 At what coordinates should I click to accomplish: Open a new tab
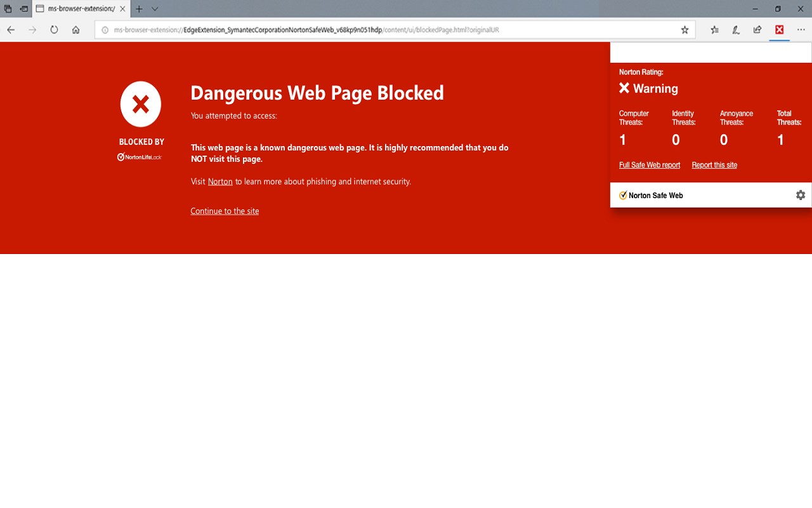(139, 9)
